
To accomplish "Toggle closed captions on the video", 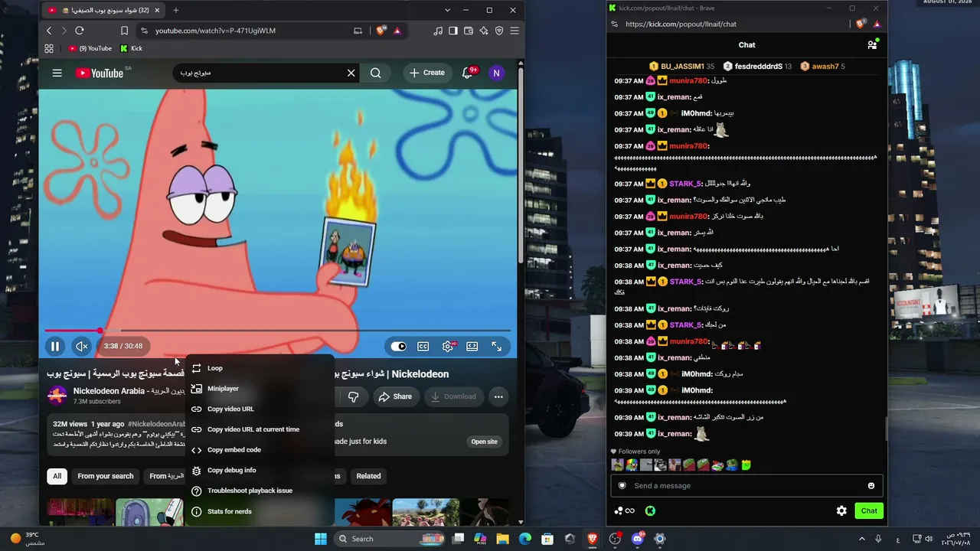I will (423, 347).
